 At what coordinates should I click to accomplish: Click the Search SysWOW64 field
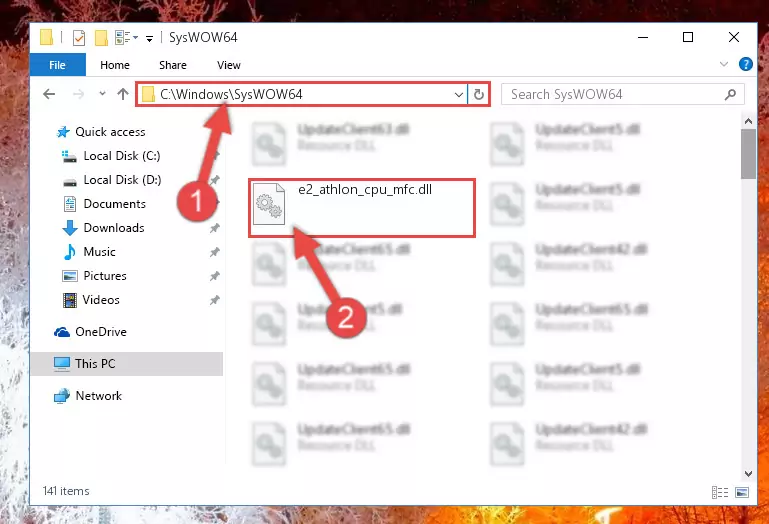622,94
